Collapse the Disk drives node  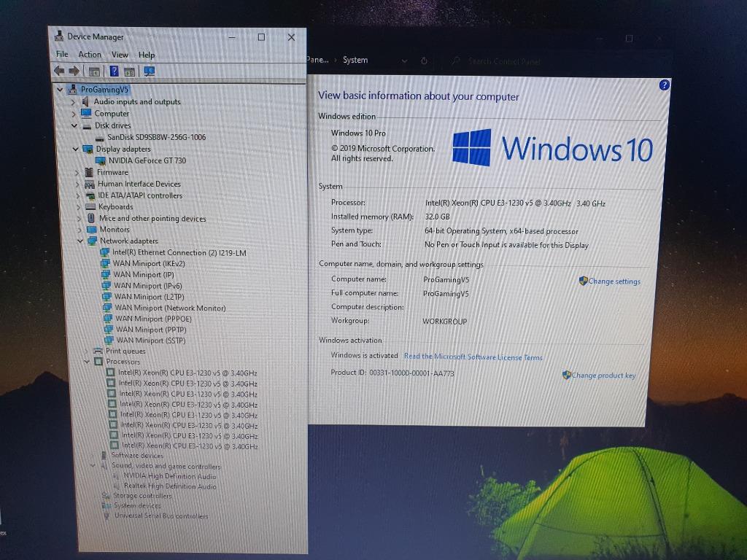coord(74,125)
